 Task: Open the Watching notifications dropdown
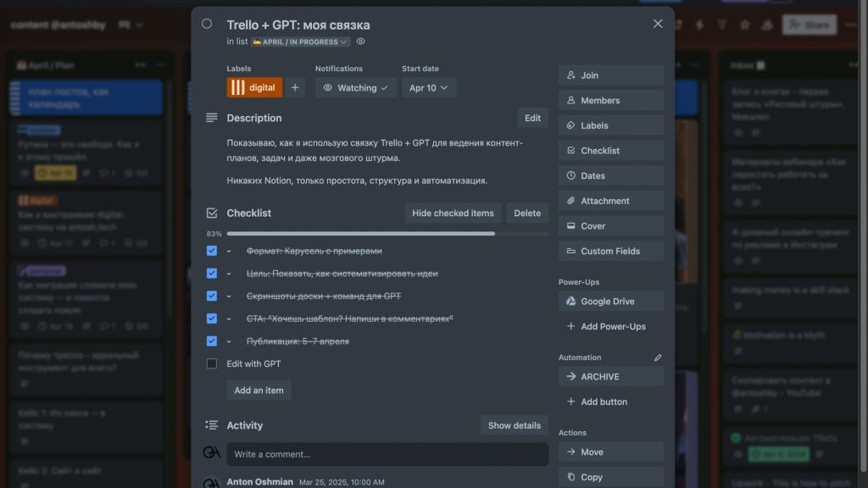coord(356,87)
